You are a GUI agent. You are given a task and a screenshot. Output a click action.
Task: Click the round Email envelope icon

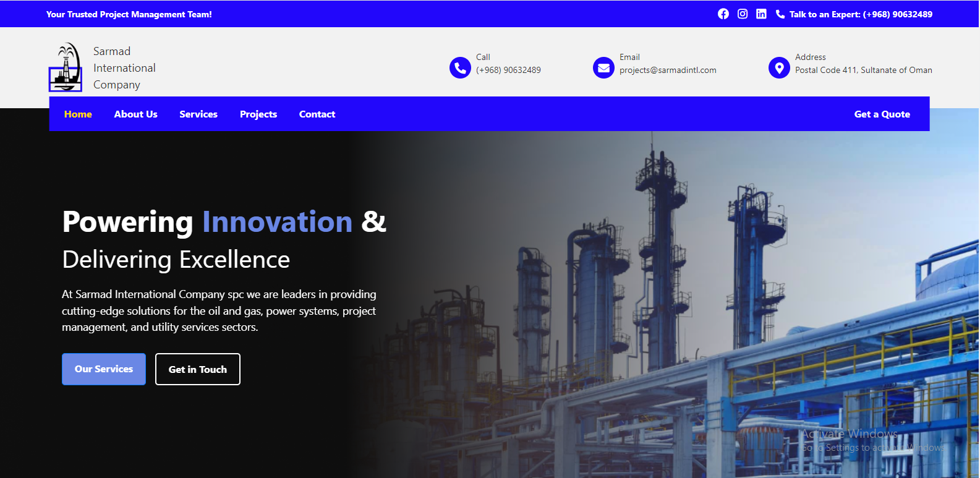[x=603, y=67]
